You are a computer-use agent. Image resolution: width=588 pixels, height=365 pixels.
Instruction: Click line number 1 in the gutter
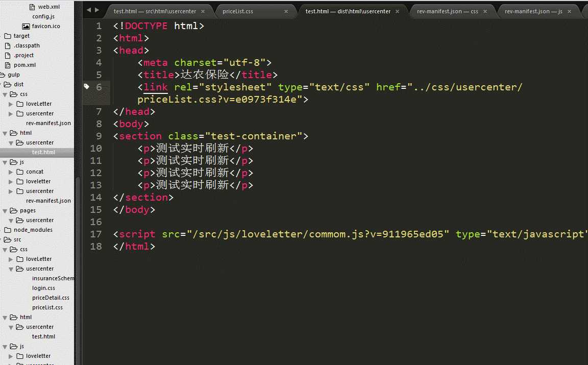[99, 26]
